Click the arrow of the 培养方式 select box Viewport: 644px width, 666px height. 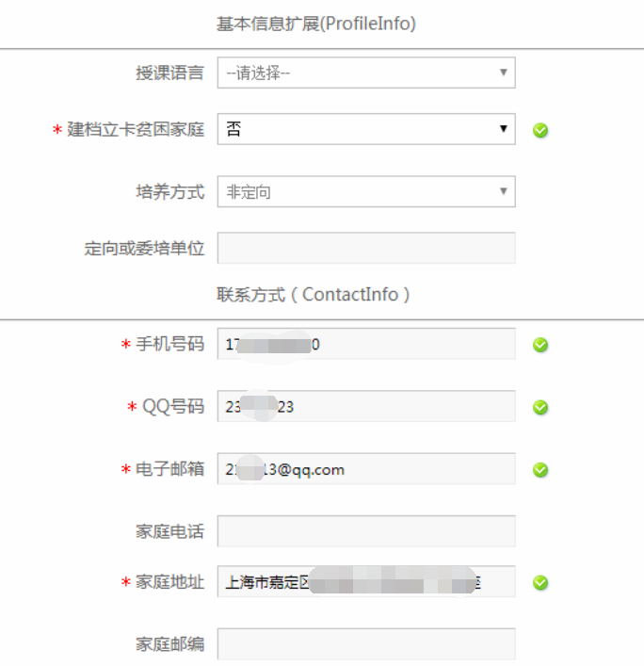pos(504,191)
